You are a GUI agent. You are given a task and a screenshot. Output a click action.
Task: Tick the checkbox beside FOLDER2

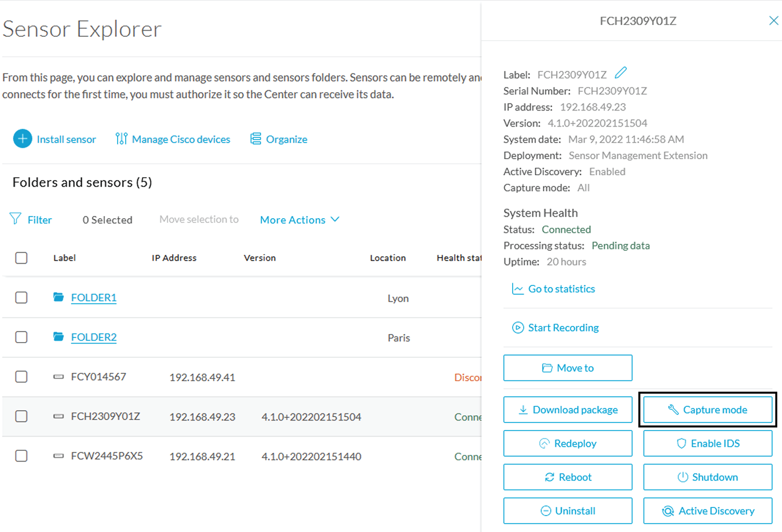[x=21, y=337]
